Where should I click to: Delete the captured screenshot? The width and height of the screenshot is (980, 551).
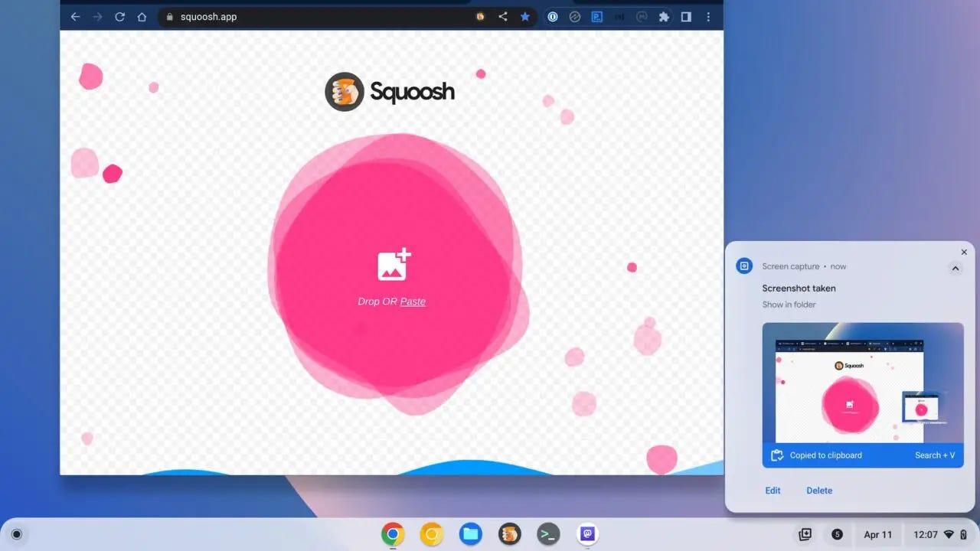[819, 491]
